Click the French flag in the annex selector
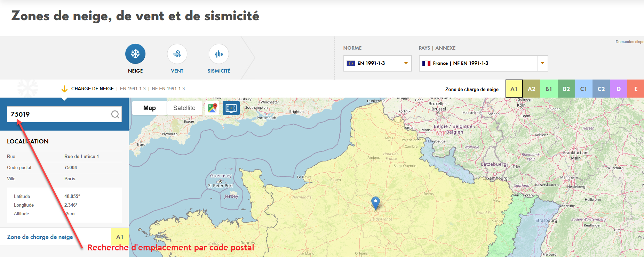 pyautogui.click(x=426, y=63)
